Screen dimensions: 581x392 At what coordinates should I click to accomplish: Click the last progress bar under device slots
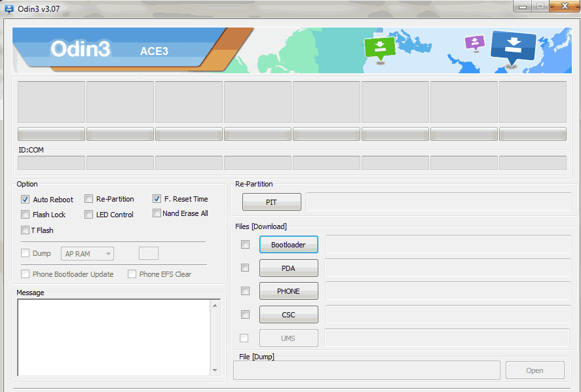coord(533,134)
